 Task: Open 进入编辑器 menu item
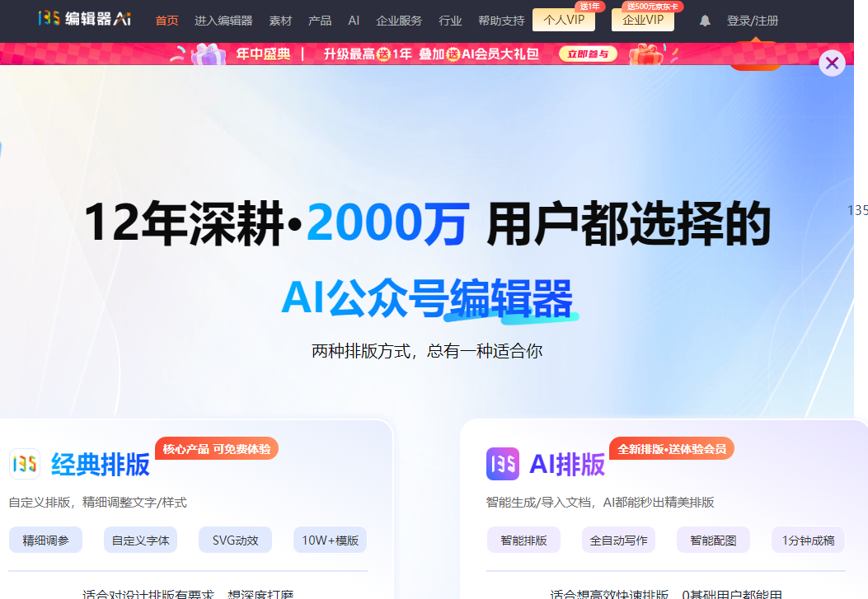pyautogui.click(x=223, y=21)
